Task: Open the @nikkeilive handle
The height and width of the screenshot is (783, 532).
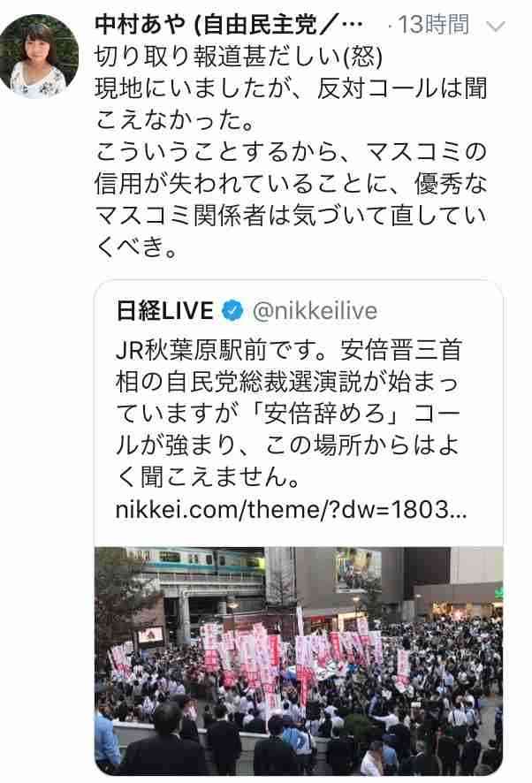Action: [x=315, y=310]
